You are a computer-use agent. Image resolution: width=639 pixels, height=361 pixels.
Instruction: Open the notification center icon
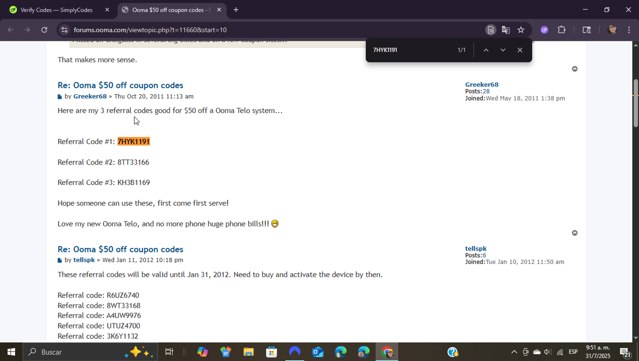[x=625, y=352]
